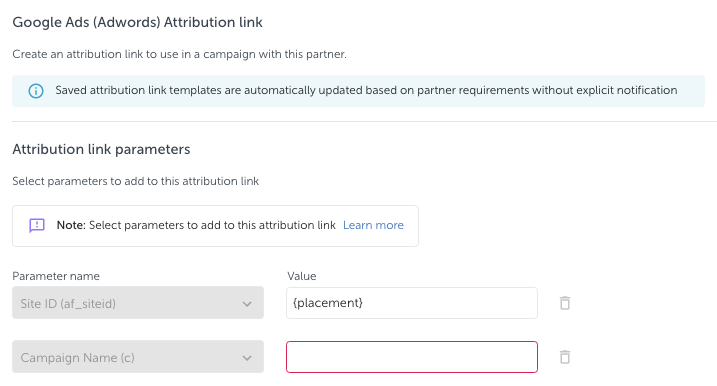Screen dimensions: 717x386
Task: Expand the Site ID dropdown chevron
Action: 247,304
